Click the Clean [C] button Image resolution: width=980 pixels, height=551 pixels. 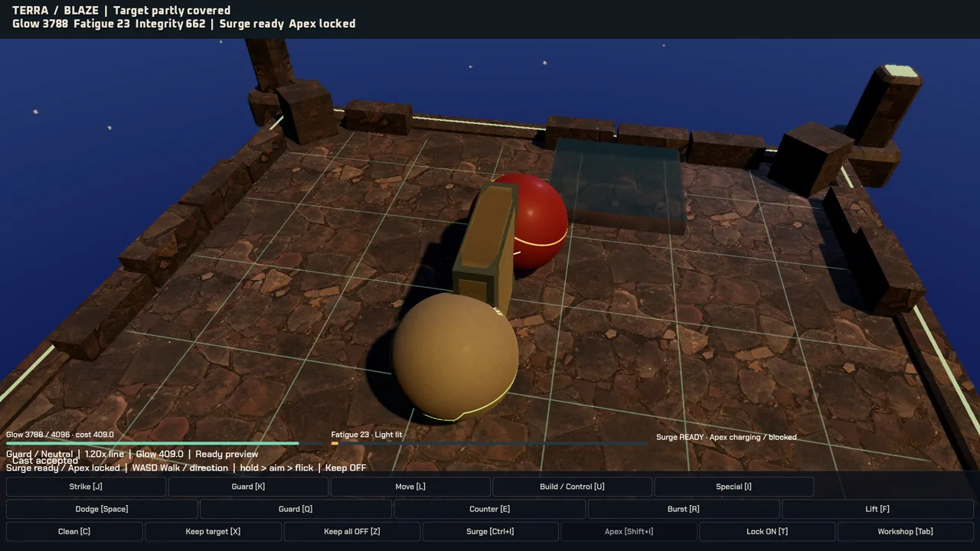tap(74, 531)
